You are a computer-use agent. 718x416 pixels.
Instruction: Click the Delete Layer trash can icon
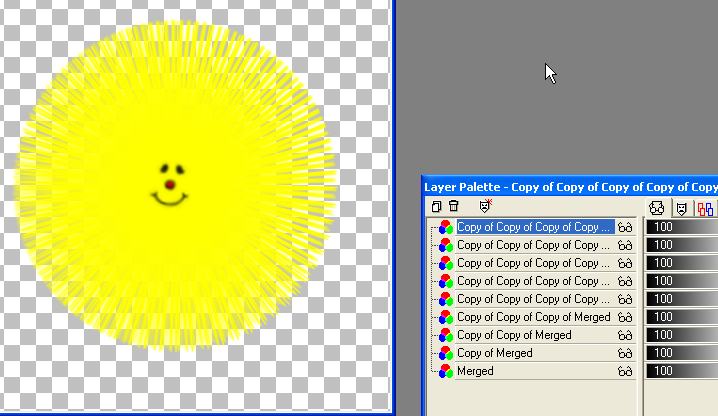pos(454,206)
